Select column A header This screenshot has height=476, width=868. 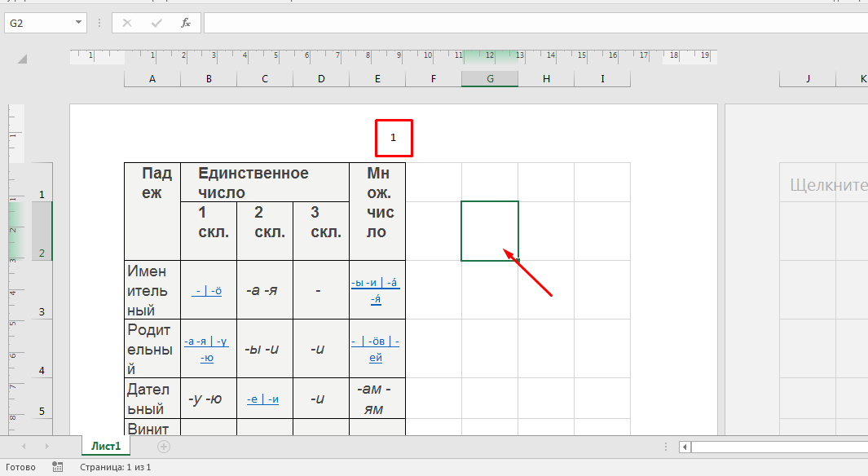coord(152,78)
